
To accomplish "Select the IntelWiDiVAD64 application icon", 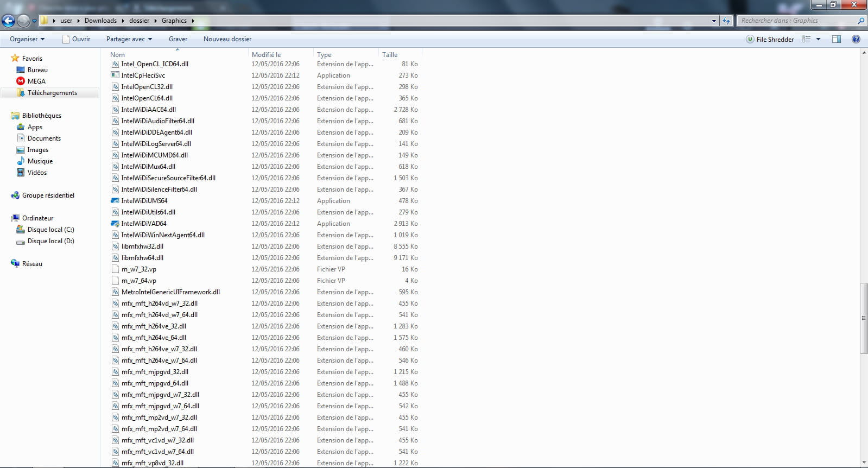I will pyautogui.click(x=115, y=223).
